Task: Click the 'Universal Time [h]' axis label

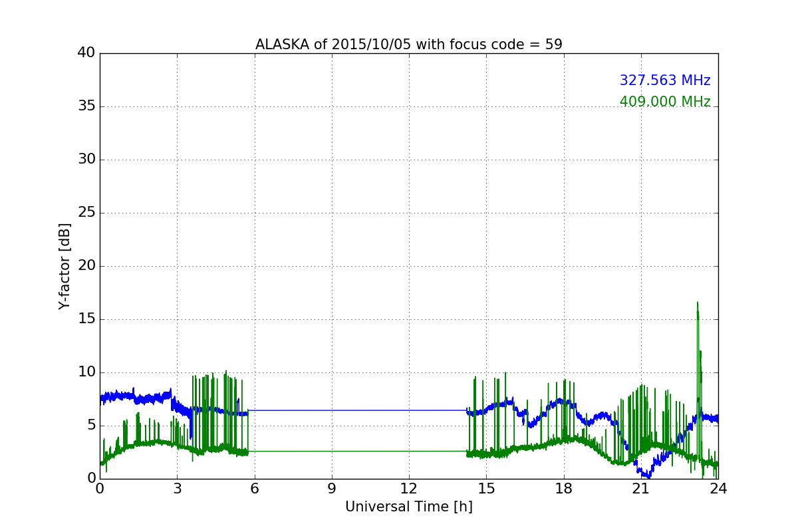Action: click(x=409, y=507)
